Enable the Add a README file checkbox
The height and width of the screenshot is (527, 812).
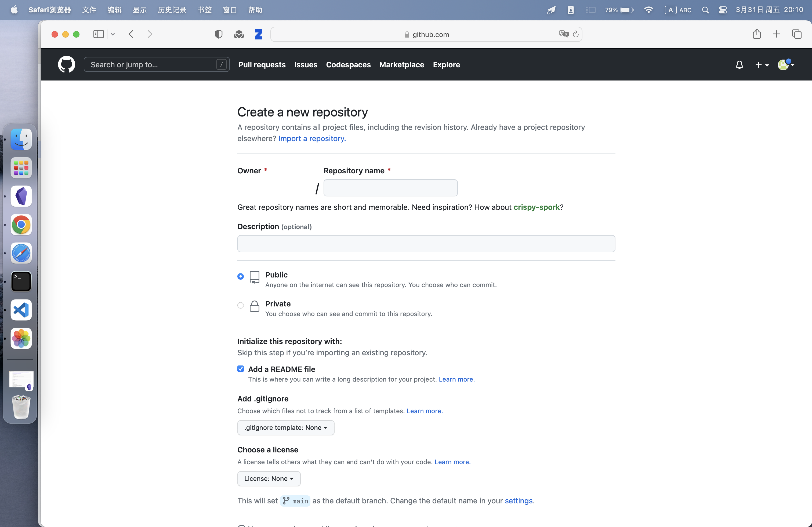point(240,368)
